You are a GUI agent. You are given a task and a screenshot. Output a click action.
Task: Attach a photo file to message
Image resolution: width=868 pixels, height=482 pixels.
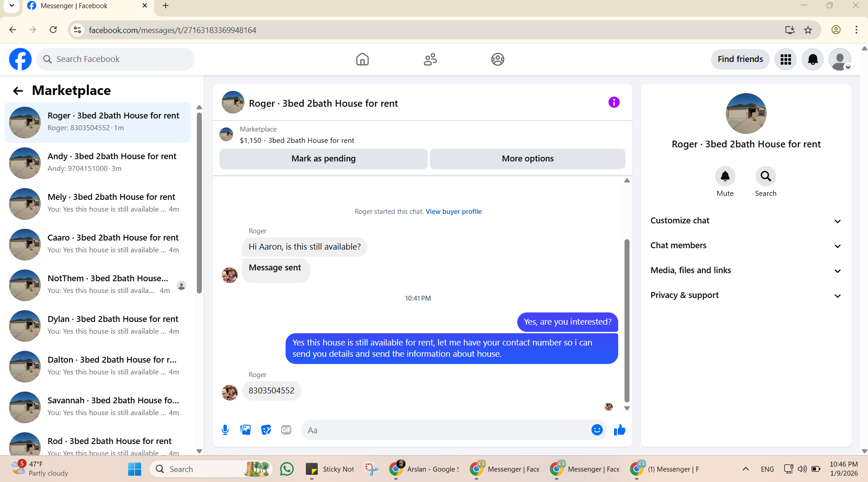click(245, 430)
